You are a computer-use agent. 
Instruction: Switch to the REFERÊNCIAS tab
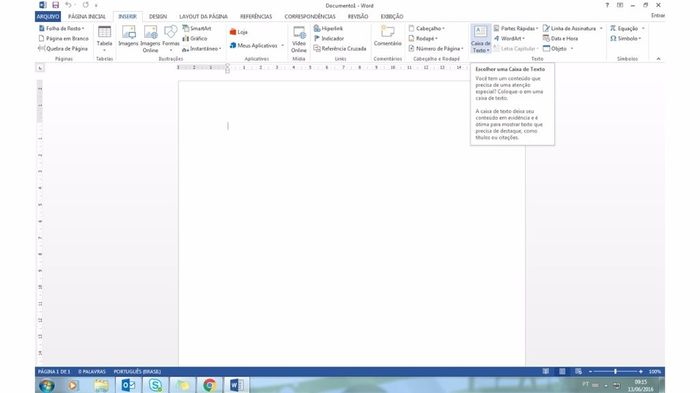point(256,16)
